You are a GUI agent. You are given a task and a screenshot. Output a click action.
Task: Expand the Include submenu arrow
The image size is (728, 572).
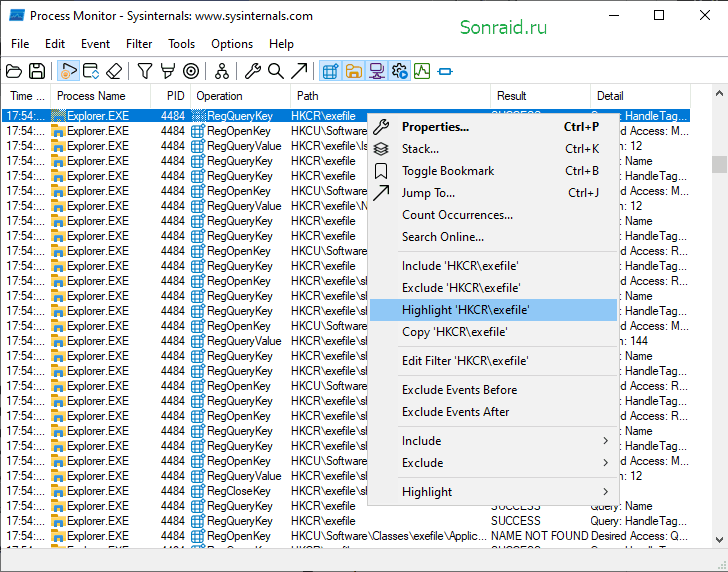tap(605, 441)
